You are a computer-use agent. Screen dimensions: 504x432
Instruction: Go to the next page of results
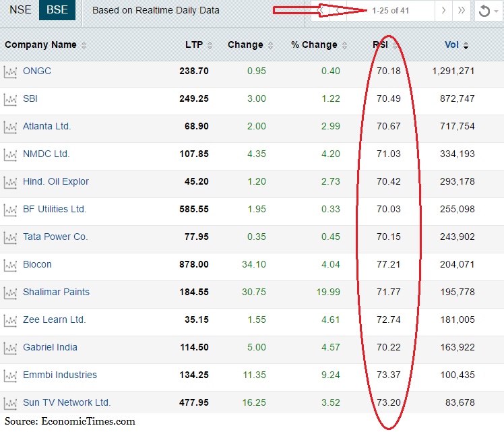point(443,10)
